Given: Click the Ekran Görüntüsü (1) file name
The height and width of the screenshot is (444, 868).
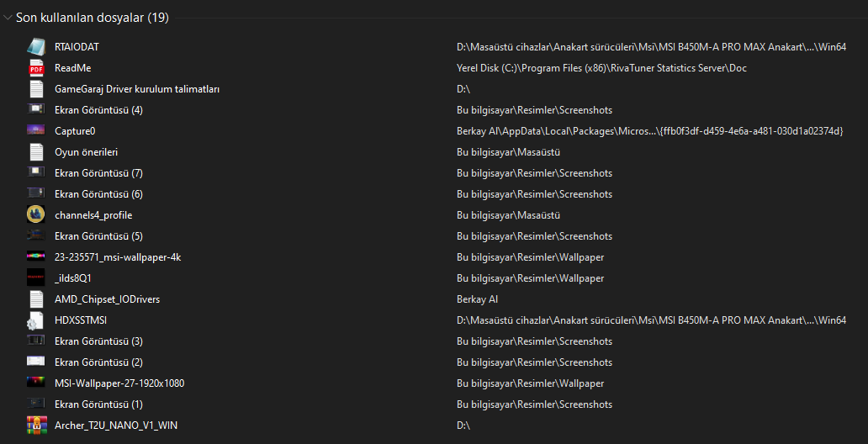Looking at the screenshot, I should tap(98, 404).
